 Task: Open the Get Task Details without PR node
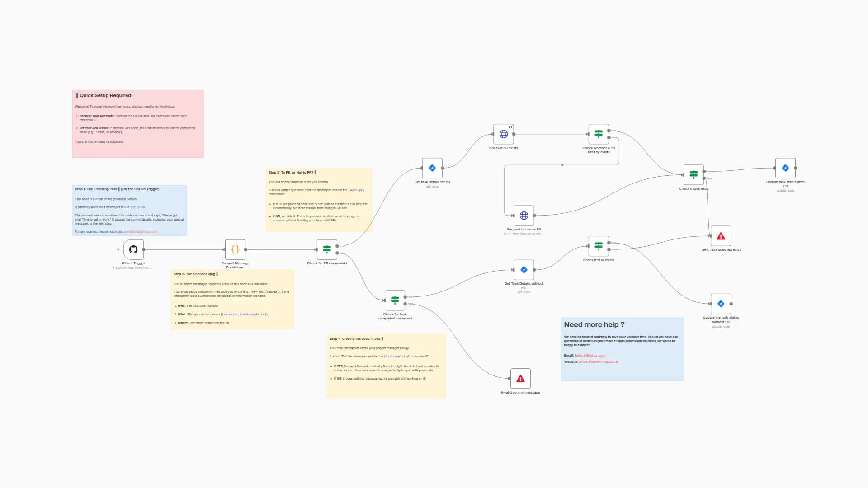[524, 270]
